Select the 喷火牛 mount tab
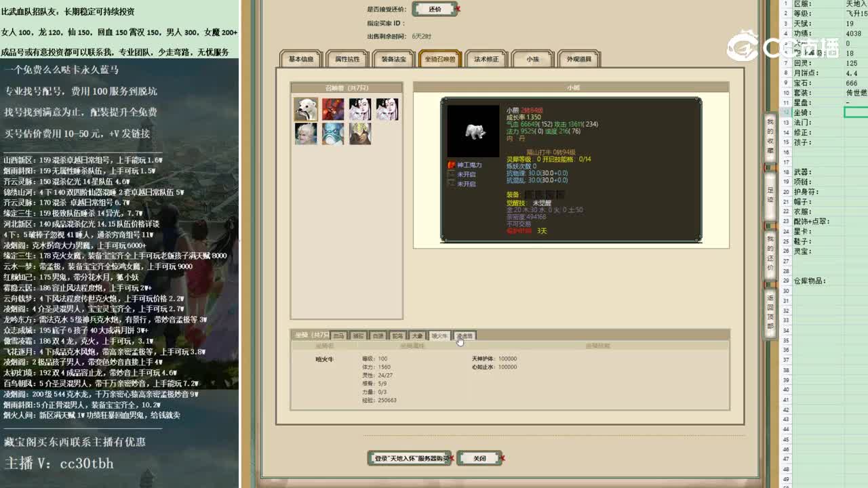The image size is (868, 488). (439, 335)
